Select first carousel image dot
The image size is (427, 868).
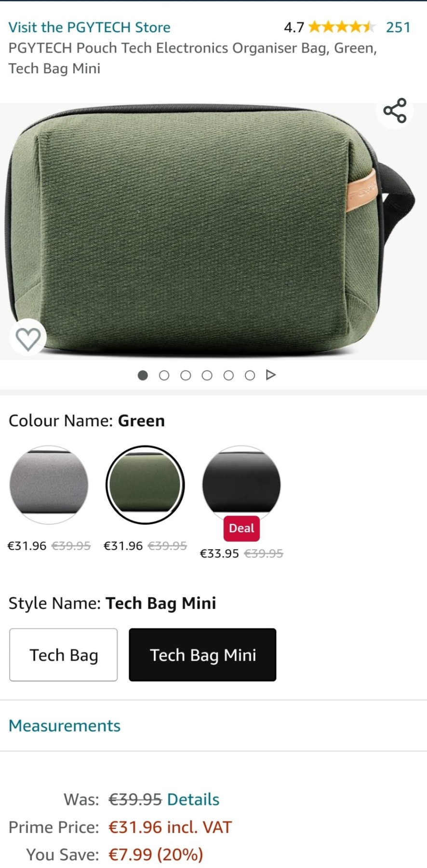coord(143,375)
